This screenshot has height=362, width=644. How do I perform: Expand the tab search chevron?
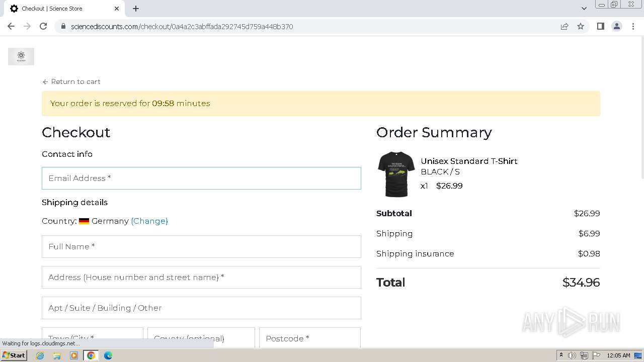click(x=584, y=9)
